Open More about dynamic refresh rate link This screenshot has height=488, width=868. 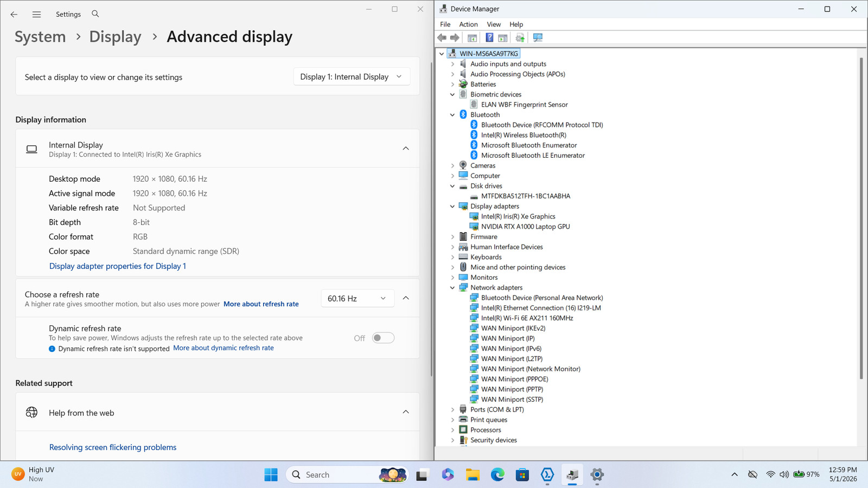[x=224, y=348]
